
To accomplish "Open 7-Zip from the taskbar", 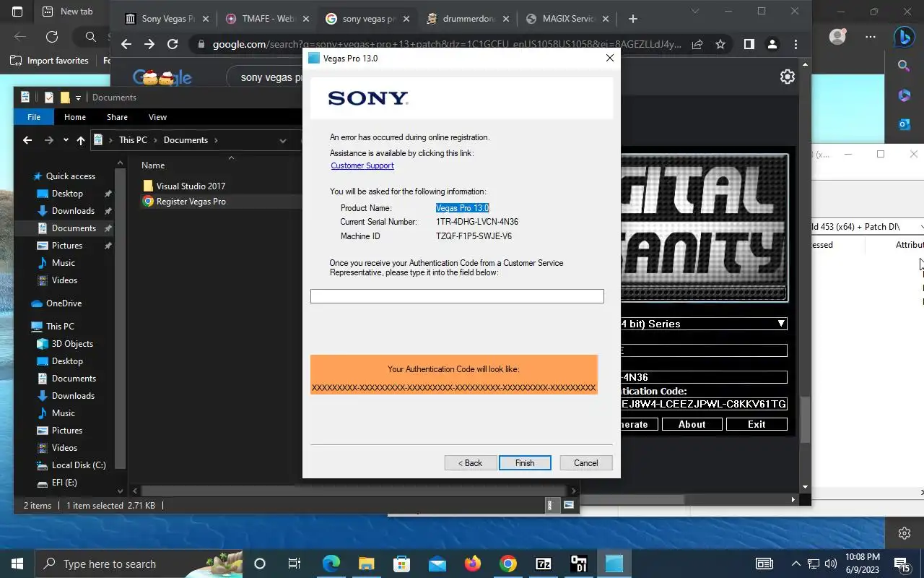I will coord(544,564).
